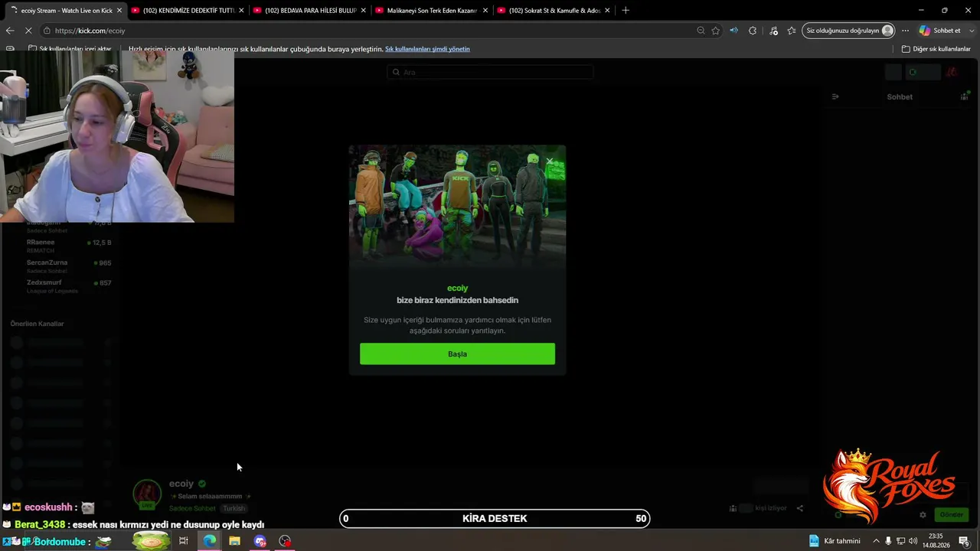Close the Sokrat St & Kamufle tab
980x551 pixels.
coord(607,11)
